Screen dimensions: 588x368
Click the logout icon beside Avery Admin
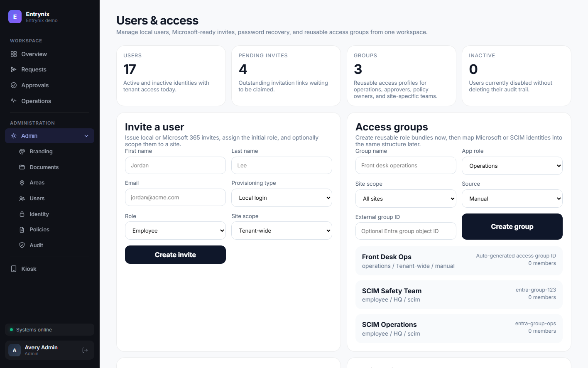pos(85,350)
